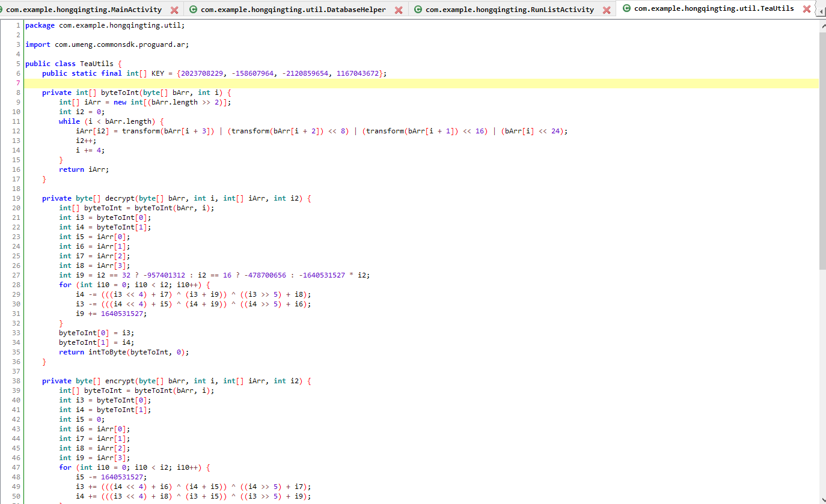Activate the util.TeaUtils tab
Image resolution: width=826 pixels, height=504 pixels.
[714, 9]
